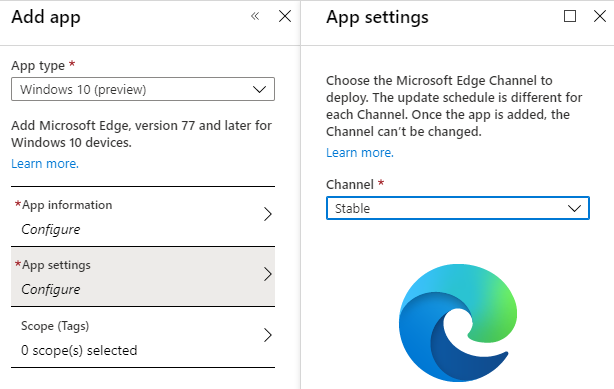Open the Channel dropdown showing Stable
The width and height of the screenshot is (614, 389).
458,208
